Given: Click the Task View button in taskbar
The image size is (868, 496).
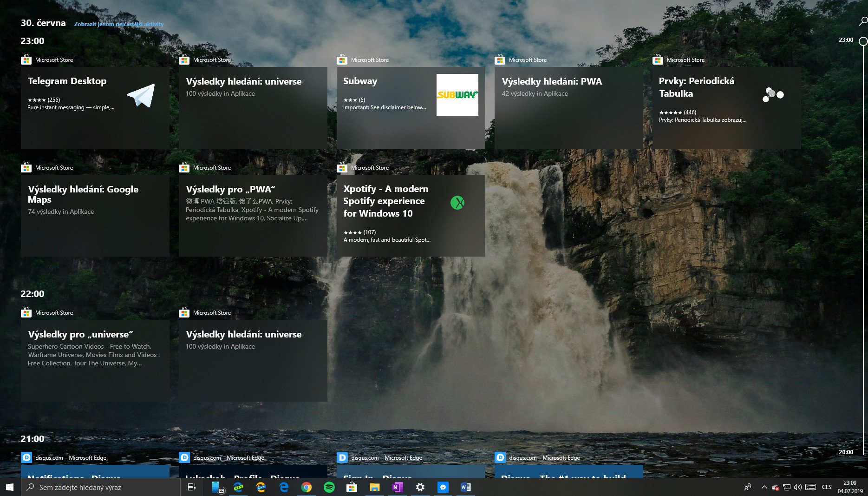Looking at the screenshot, I should pyautogui.click(x=191, y=487).
